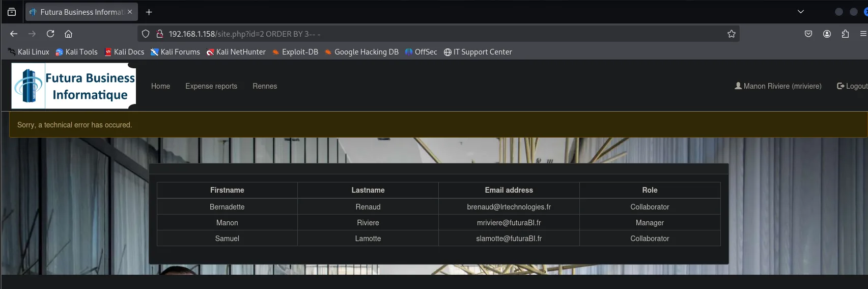Bookmark this page with the star
868x289 pixels.
click(732, 34)
